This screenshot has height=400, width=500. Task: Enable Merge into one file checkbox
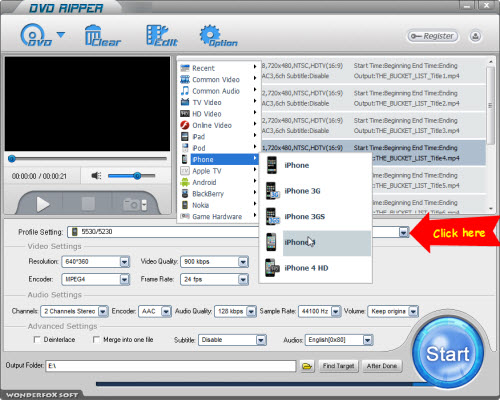(x=96, y=339)
